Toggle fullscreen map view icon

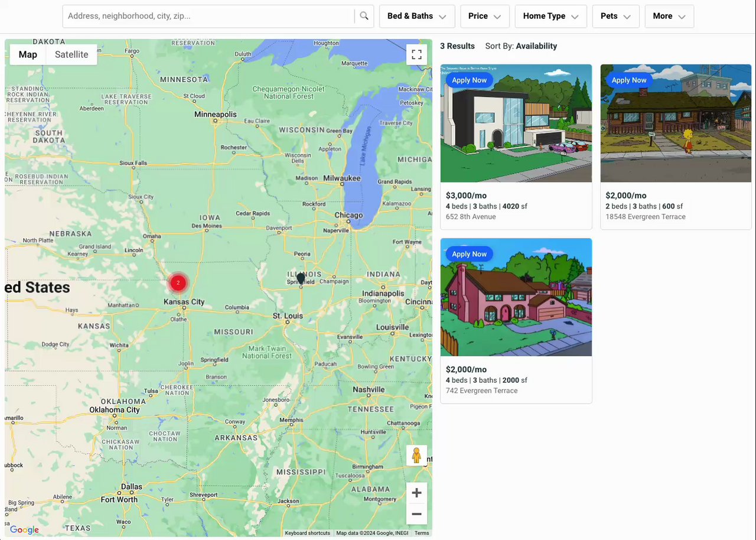point(416,55)
